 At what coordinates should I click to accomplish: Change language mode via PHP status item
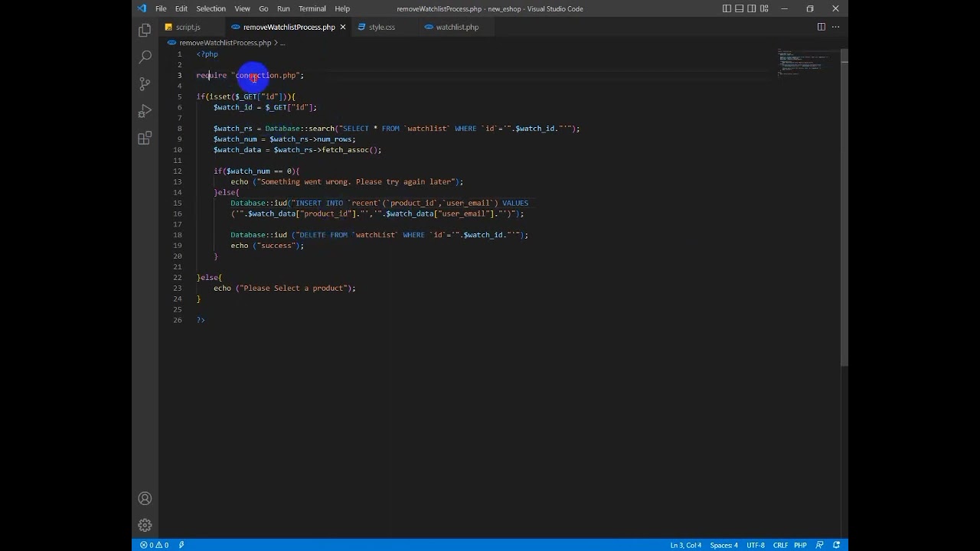(800, 545)
